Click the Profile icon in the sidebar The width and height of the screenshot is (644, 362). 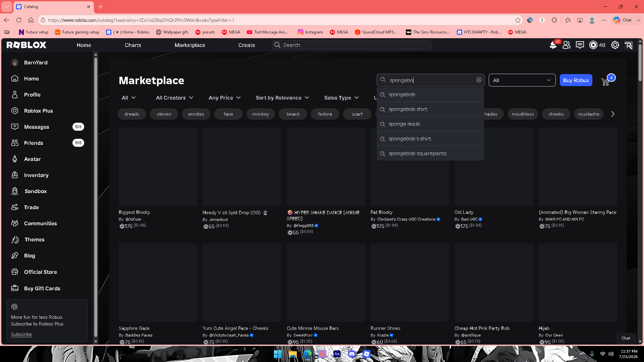(15, 95)
